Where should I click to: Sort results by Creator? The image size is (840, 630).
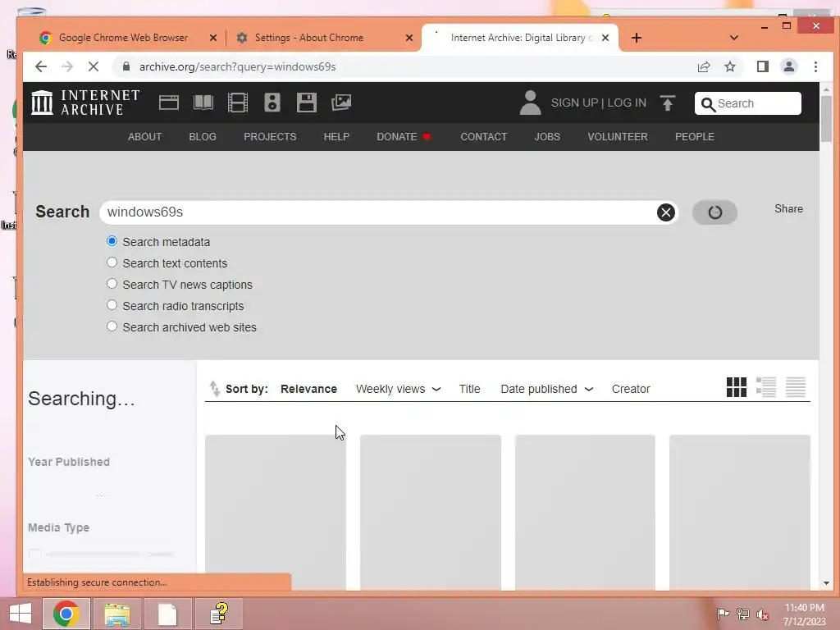tap(631, 389)
